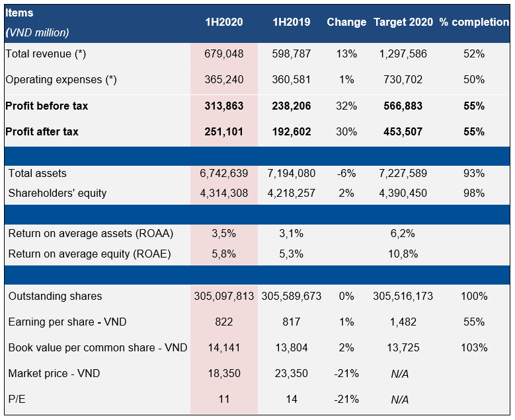This screenshot has height=420, width=515.
Task: Click the 1H2020 column header
Action: point(223,22)
